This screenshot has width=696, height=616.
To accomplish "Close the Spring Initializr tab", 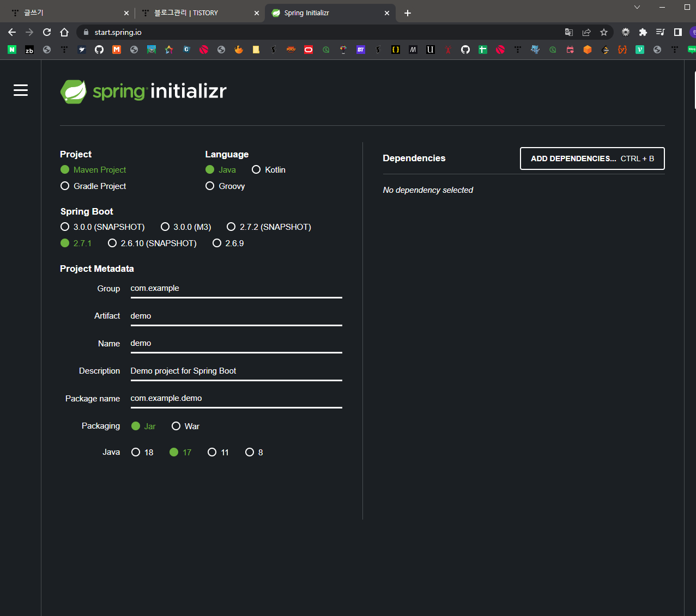I will click(x=387, y=13).
